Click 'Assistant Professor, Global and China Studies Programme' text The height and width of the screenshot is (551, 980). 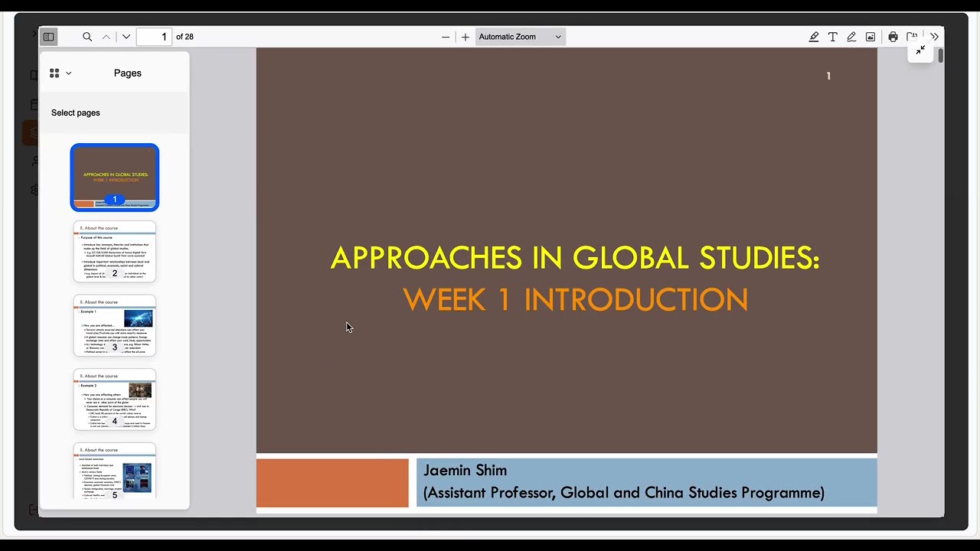[x=624, y=493]
